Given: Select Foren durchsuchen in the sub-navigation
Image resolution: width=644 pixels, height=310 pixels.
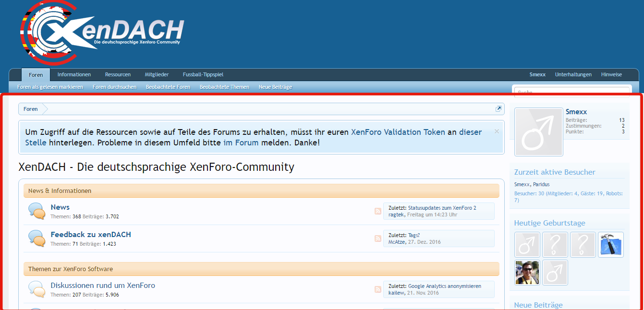Looking at the screenshot, I should click(x=115, y=87).
